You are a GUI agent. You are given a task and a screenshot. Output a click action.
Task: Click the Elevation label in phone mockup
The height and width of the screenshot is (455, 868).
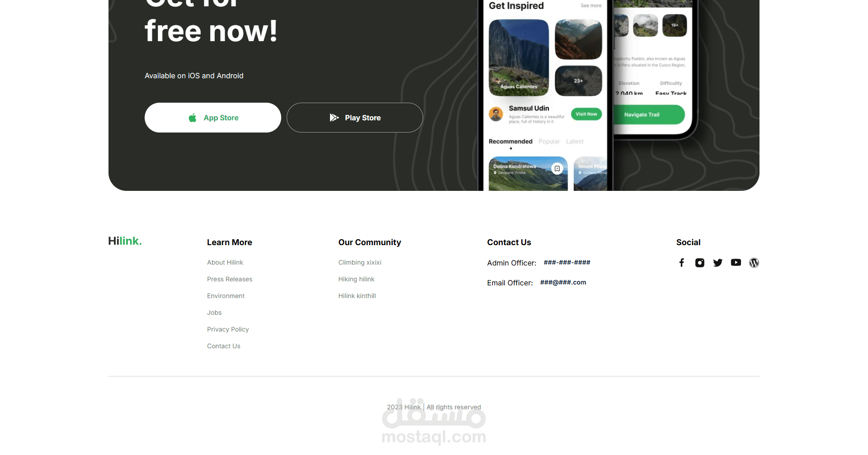pos(629,83)
